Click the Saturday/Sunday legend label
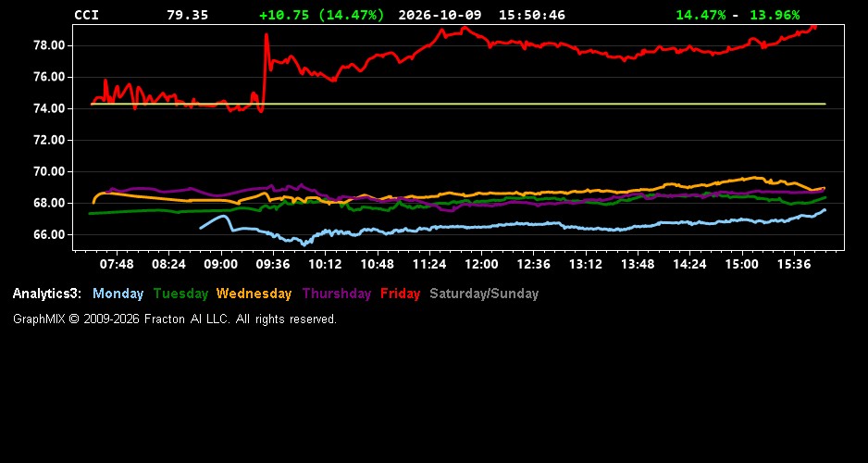Viewport: 868px width, 463px height. [484, 294]
